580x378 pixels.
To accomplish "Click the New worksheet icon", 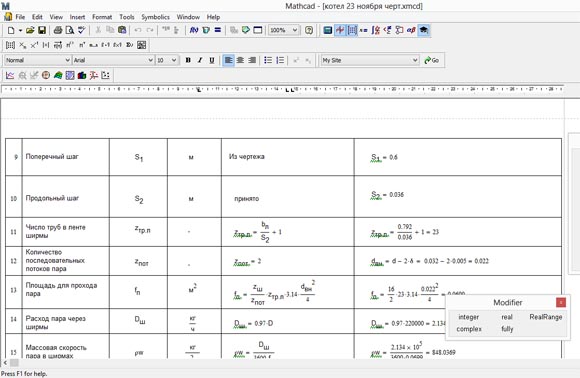I will click(x=11, y=30).
